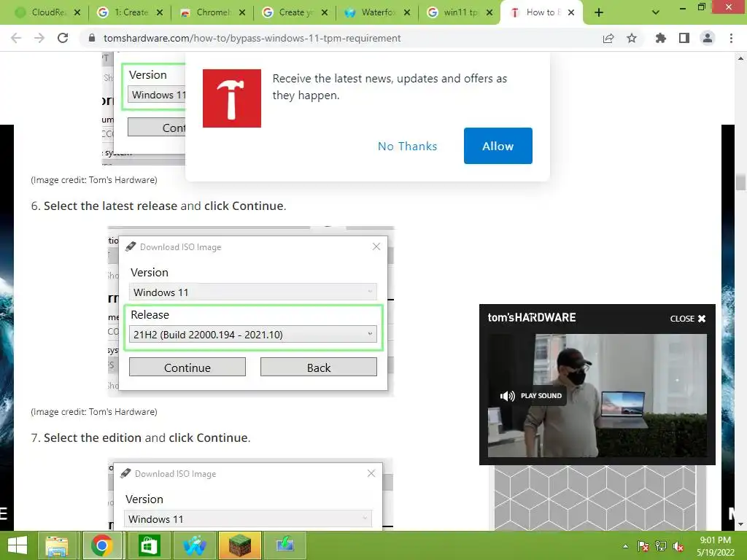Click scrollbar up arrow
Viewport: 747px width, 560px height.
[740, 58]
